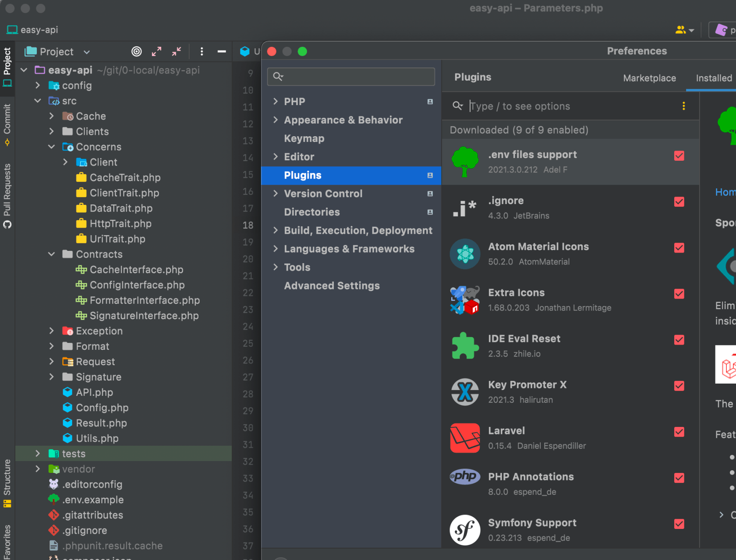The height and width of the screenshot is (560, 736).
Task: Click the collaboration users icon in top bar
Action: 680,30
